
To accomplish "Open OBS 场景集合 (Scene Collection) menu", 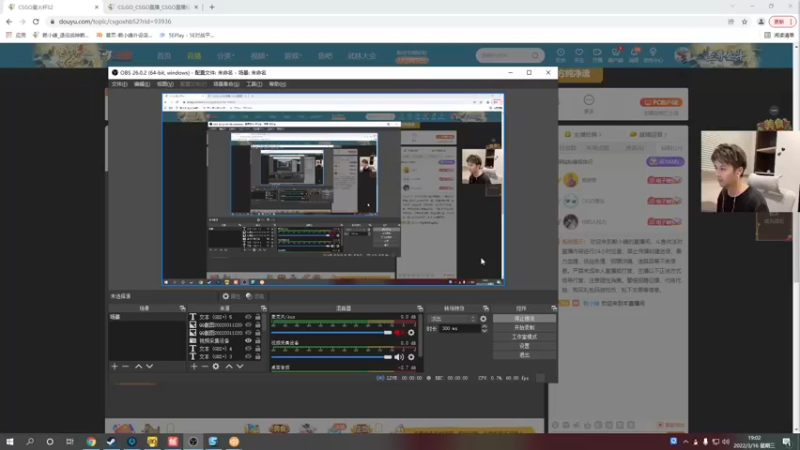I will click(226, 84).
